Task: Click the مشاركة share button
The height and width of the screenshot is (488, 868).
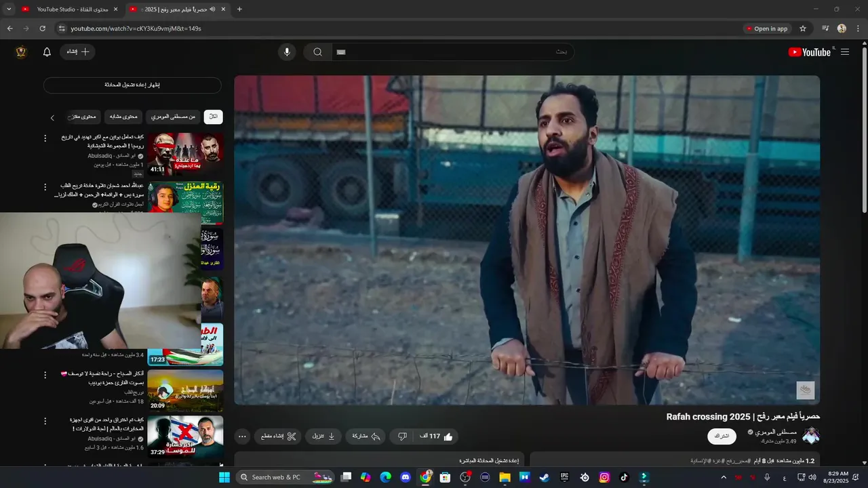Action: coord(366,436)
